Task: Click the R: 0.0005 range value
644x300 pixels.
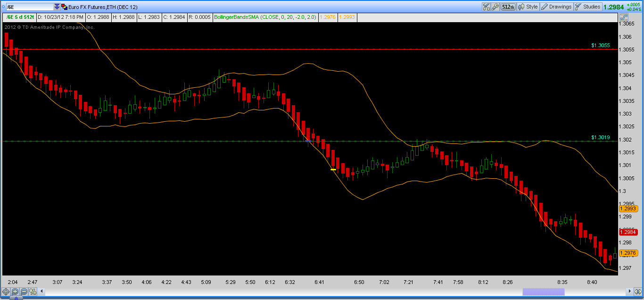Action: 199,17
